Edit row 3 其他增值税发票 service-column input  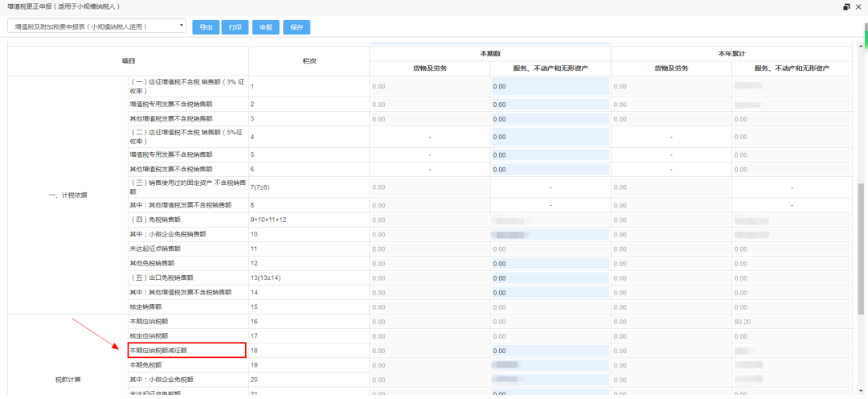pyautogui.click(x=551, y=118)
